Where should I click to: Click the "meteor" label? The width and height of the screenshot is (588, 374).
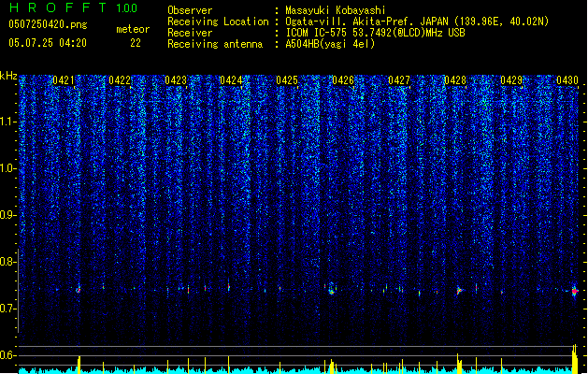[133, 29]
